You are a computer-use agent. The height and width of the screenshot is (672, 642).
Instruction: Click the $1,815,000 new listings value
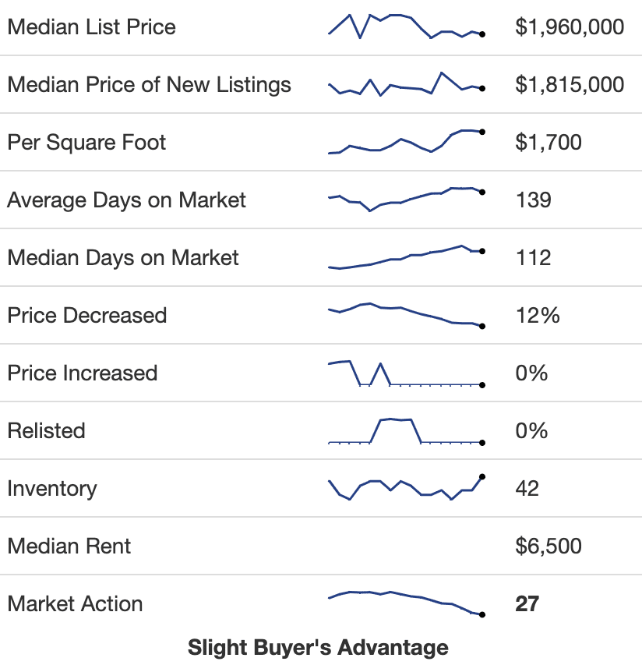[x=570, y=85]
